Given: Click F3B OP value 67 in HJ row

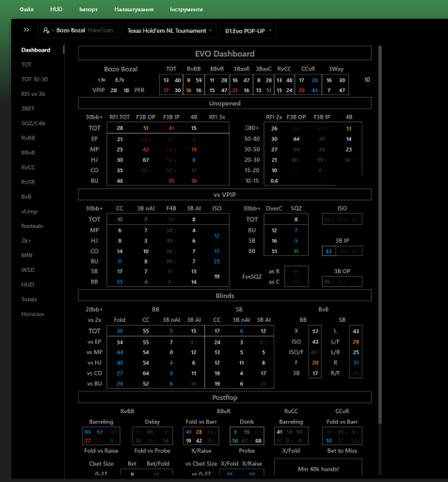Looking at the screenshot, I should [146, 160].
